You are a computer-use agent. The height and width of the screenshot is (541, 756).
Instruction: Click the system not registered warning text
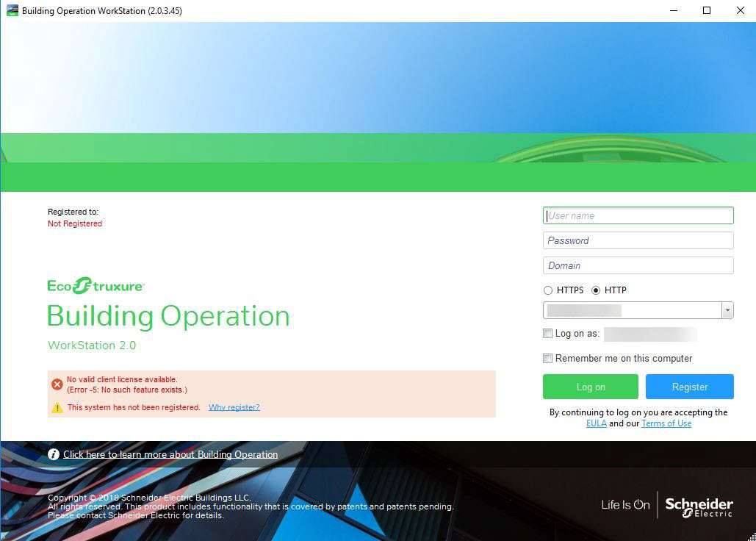tap(134, 407)
